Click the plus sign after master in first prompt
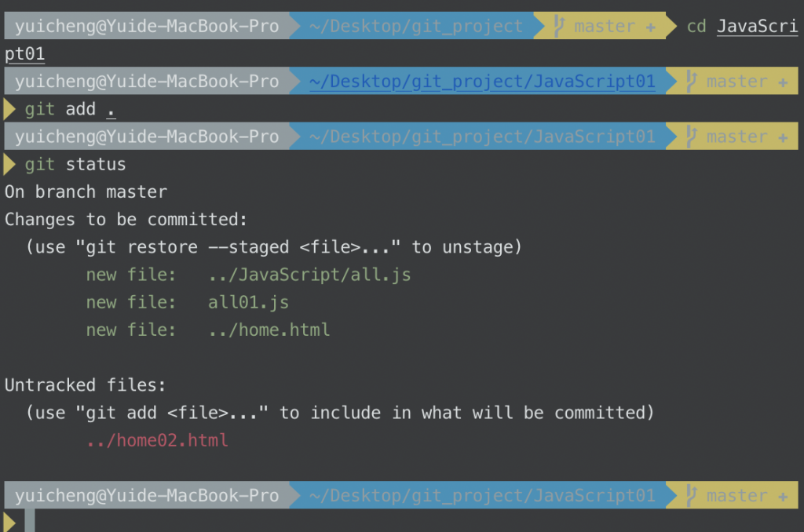The image size is (804, 532). pos(651,27)
